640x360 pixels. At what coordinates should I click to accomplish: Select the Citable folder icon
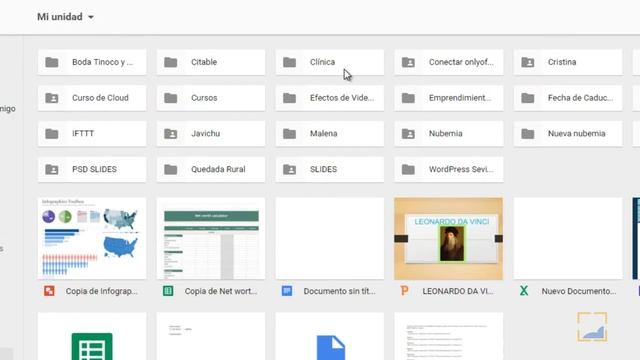(171, 62)
